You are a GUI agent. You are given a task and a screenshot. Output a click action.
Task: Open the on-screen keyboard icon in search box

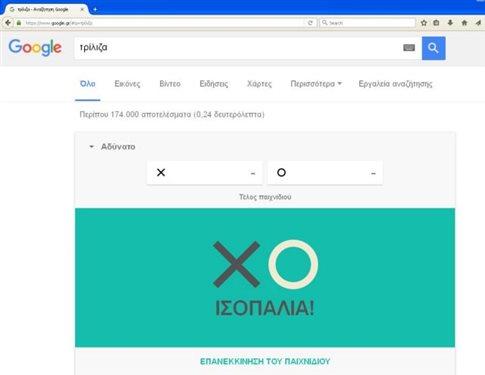[409, 48]
